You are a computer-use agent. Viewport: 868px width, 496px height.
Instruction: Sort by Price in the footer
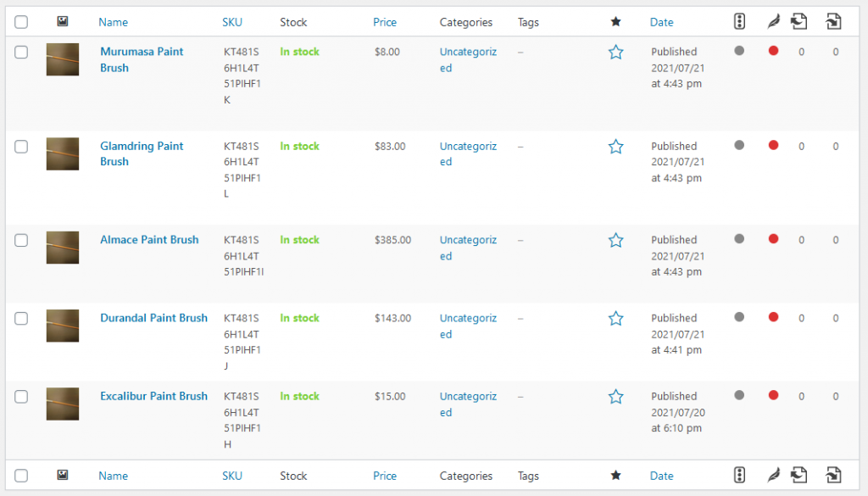click(385, 476)
